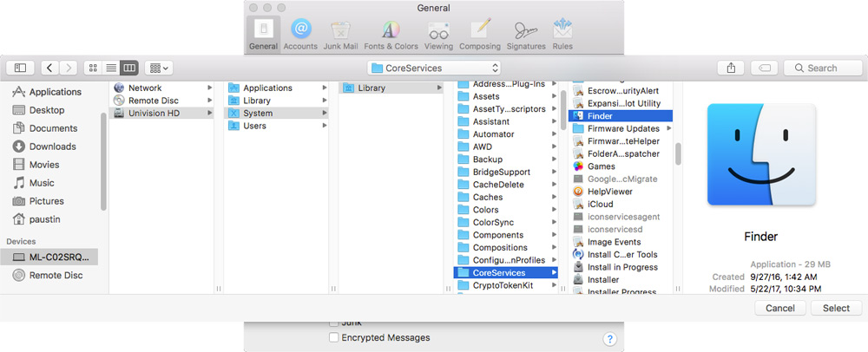Click in the Search field
This screenshot has height=352, width=868.
click(x=822, y=68)
